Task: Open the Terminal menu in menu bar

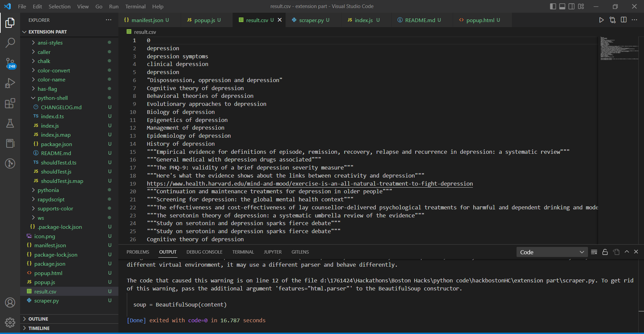Action: tap(135, 6)
